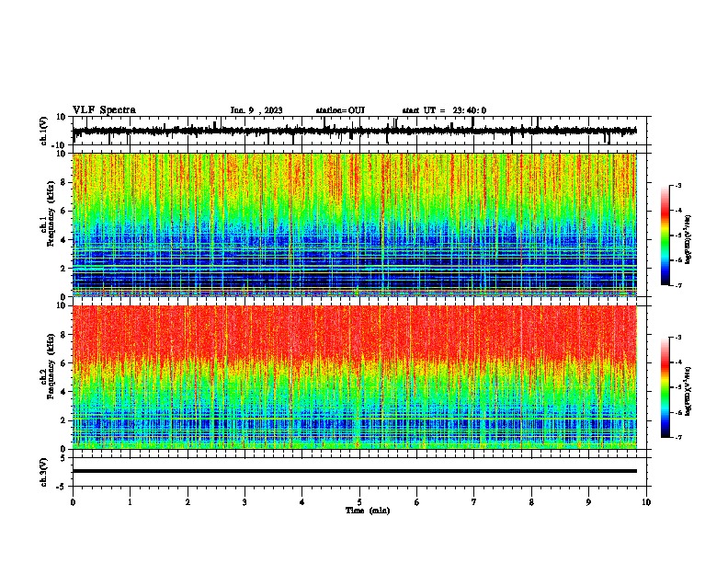Screen dimensions: 728x563
Task: Click the "-7" label on ch.2 color bar
Action: [677, 437]
